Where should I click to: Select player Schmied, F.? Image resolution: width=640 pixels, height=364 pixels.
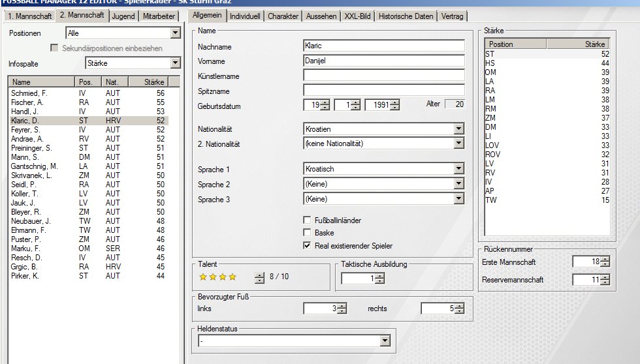coord(89,93)
